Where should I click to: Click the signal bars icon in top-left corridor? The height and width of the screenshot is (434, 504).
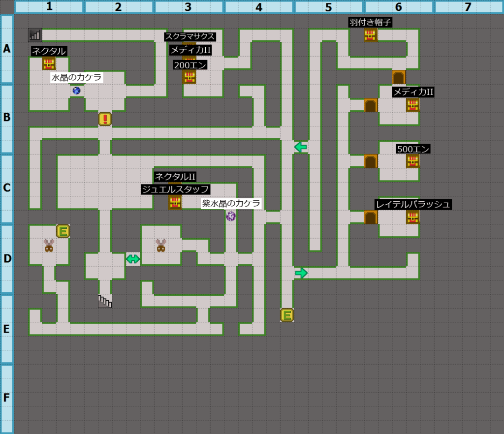point(35,35)
